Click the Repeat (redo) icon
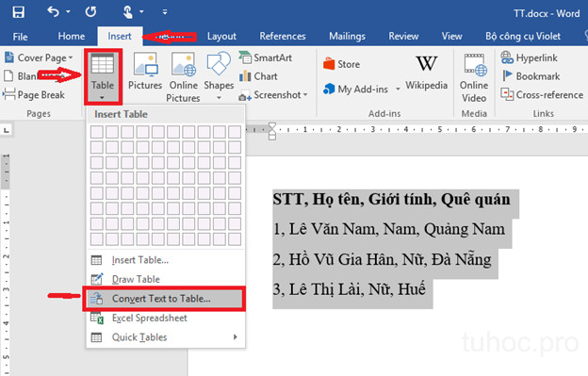Screen dimensions: 588x376 90,12
